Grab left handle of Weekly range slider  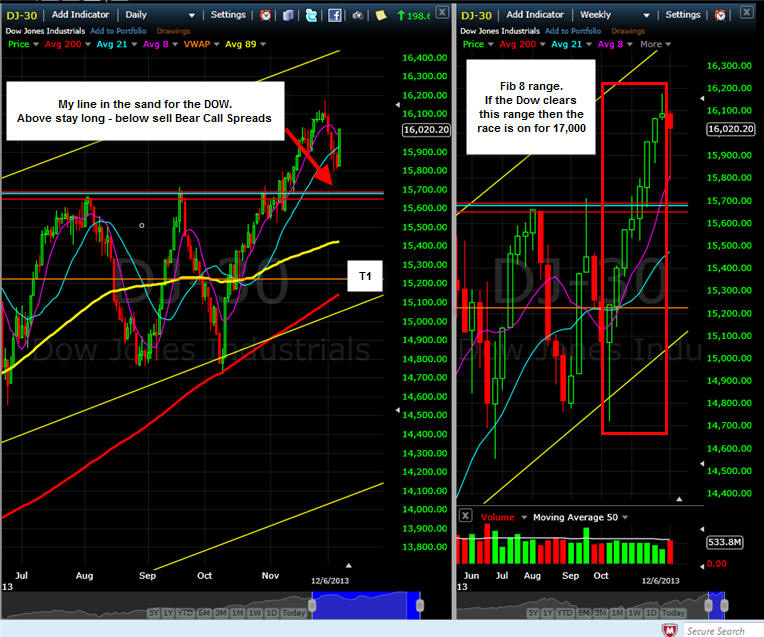click(x=708, y=605)
